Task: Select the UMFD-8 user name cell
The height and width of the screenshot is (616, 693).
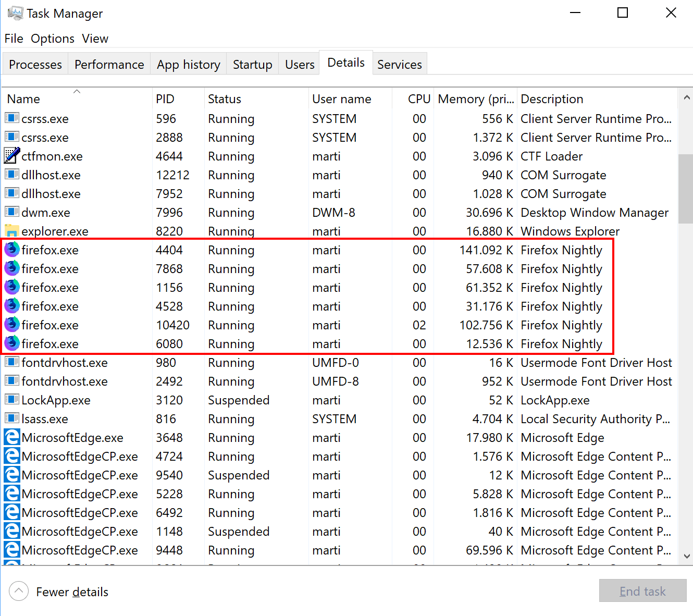Action: coord(336,381)
